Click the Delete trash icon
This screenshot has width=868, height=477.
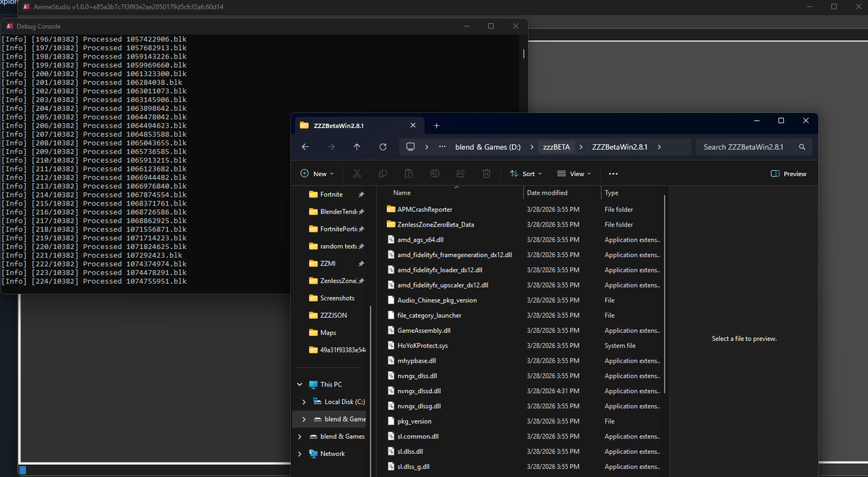pos(487,174)
